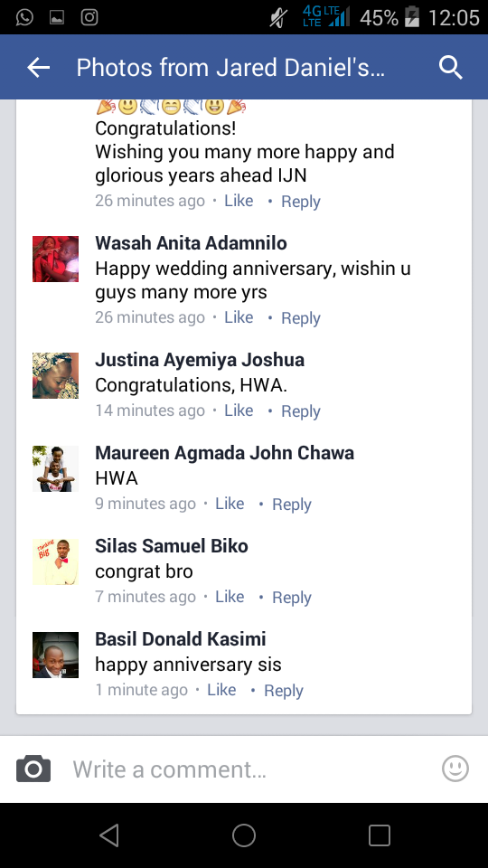Tap the back arrow in header

pyautogui.click(x=38, y=68)
